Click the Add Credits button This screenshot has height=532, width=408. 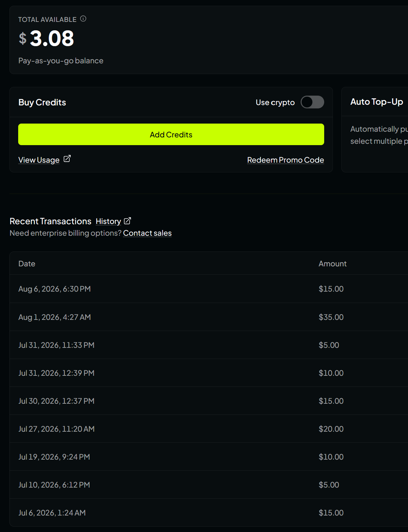(171, 134)
